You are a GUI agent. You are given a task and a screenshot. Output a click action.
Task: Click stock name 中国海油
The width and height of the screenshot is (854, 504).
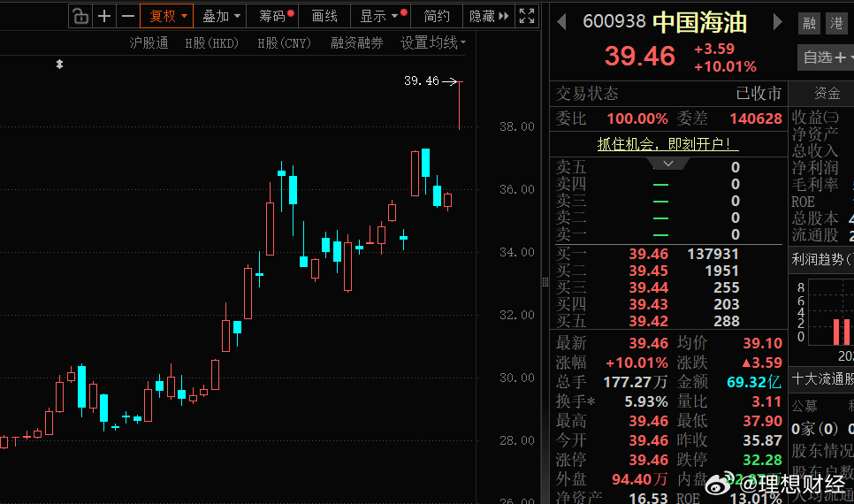point(700,23)
